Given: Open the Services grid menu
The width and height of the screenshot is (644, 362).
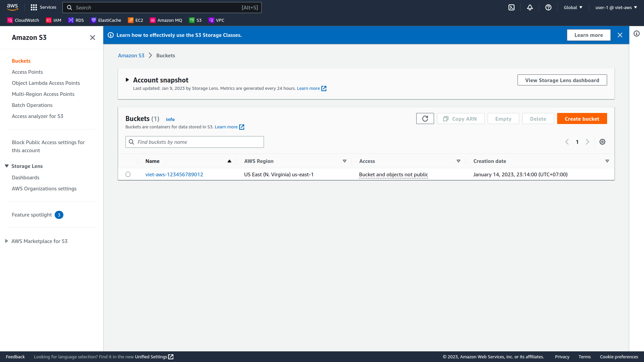Looking at the screenshot, I should 43,7.
